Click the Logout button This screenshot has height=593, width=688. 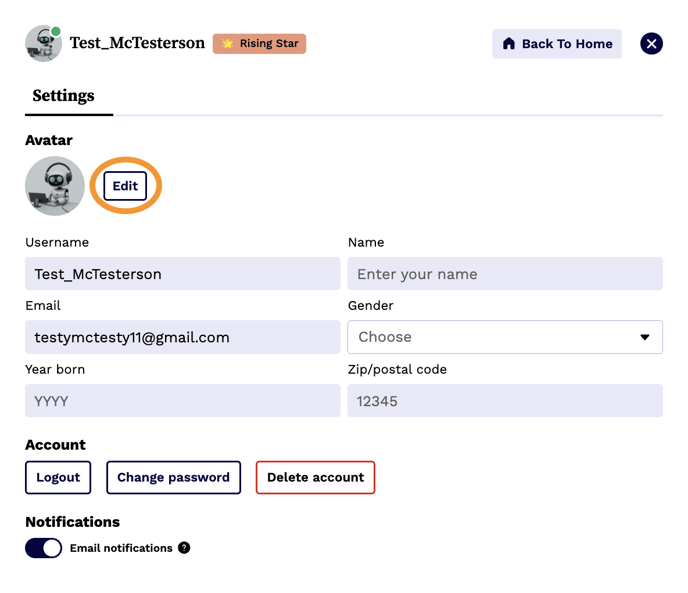coord(58,477)
